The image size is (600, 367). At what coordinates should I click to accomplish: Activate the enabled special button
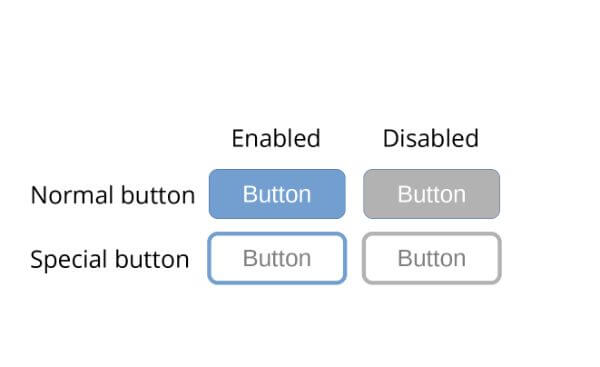(277, 258)
